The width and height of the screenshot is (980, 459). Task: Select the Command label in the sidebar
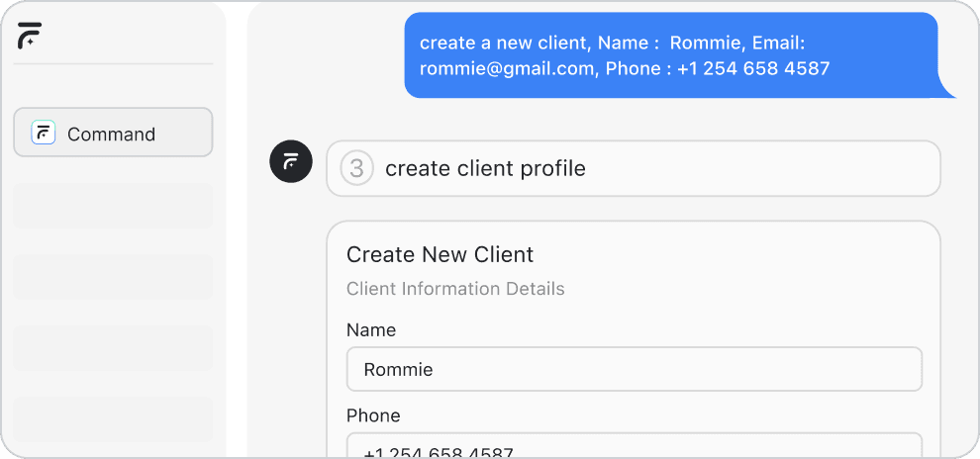pyautogui.click(x=111, y=135)
